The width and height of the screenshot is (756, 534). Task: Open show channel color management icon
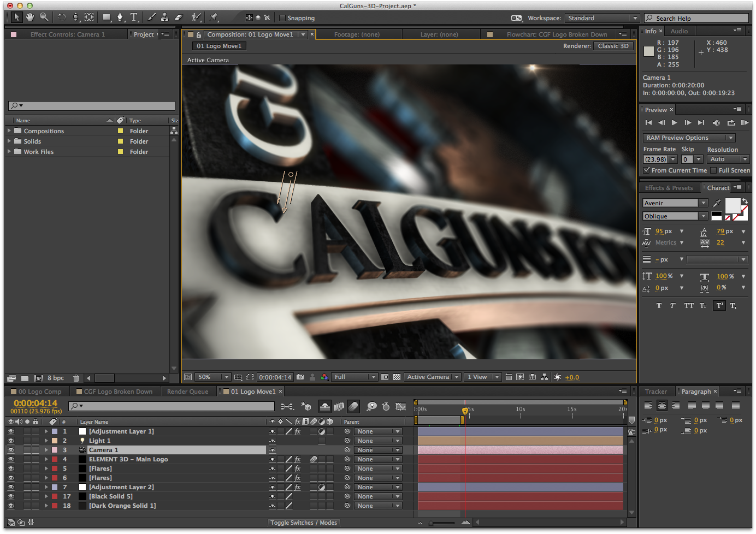point(324,377)
